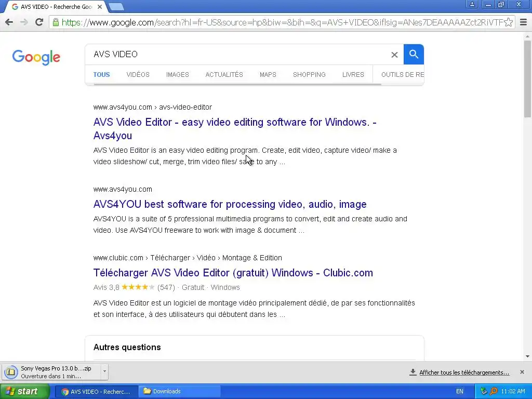Screen dimensions: 532x399
Task: Click the browser forward arrow
Action: [x=24, y=22]
